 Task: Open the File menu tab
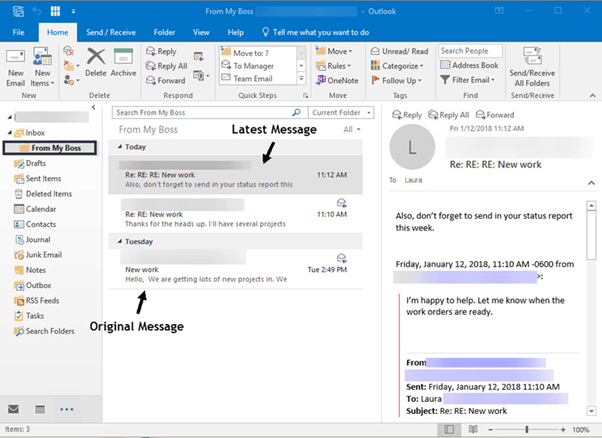(18, 32)
